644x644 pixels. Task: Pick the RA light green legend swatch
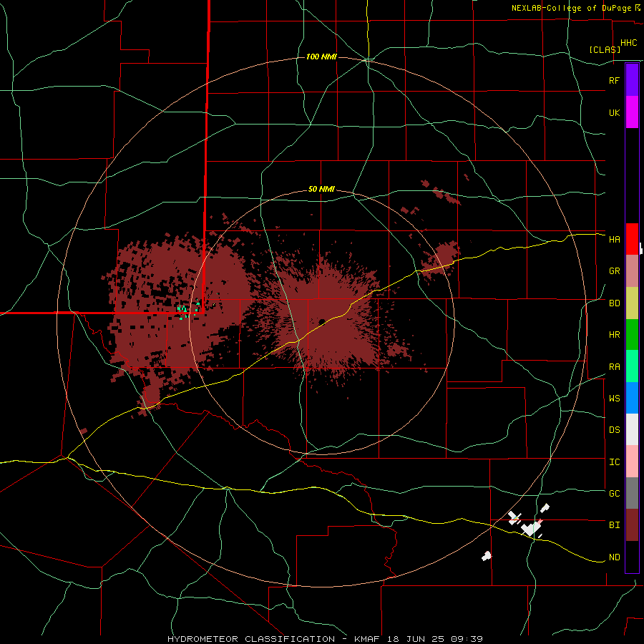(632, 366)
